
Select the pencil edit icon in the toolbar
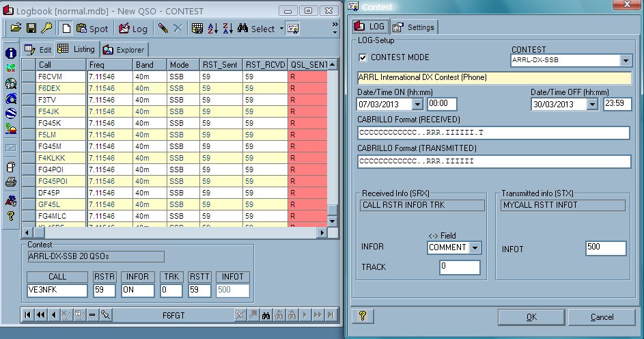click(163, 28)
